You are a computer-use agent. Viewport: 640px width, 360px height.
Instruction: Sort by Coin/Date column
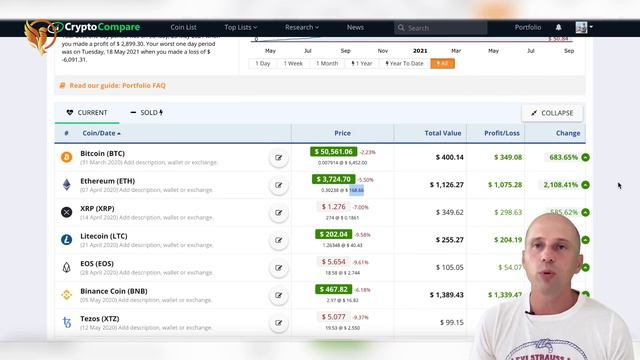click(101, 133)
